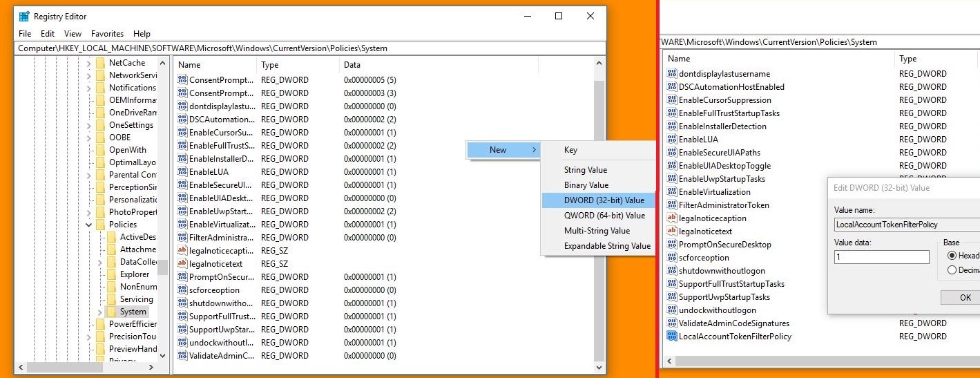The height and width of the screenshot is (378, 980).
Task: Click the Registry Editor app icon in title bar
Action: point(24,17)
